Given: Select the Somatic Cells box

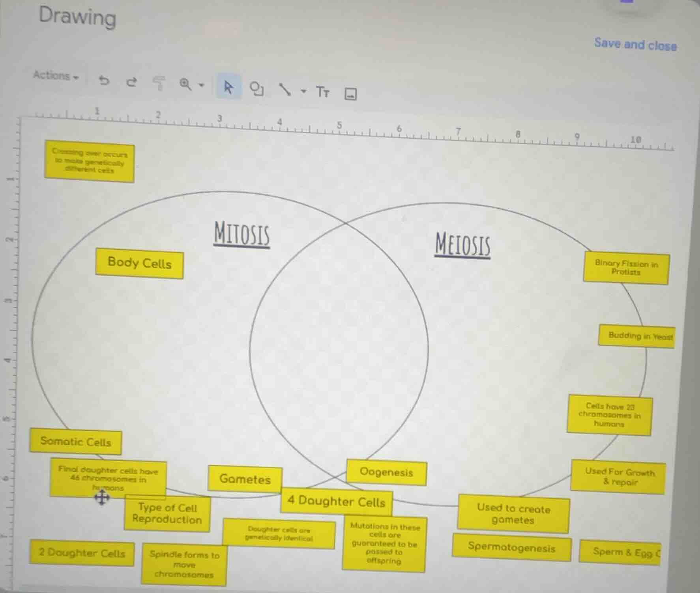Looking at the screenshot, I should pyautogui.click(x=75, y=442).
